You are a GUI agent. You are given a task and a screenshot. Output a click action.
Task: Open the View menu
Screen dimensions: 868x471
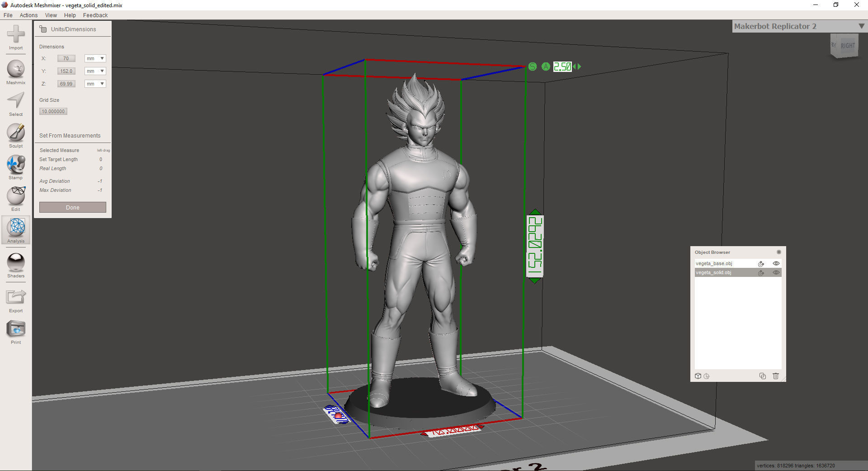pyautogui.click(x=51, y=15)
